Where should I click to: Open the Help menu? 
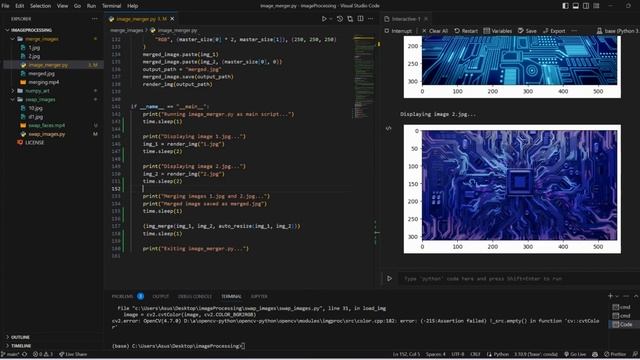coord(133,6)
